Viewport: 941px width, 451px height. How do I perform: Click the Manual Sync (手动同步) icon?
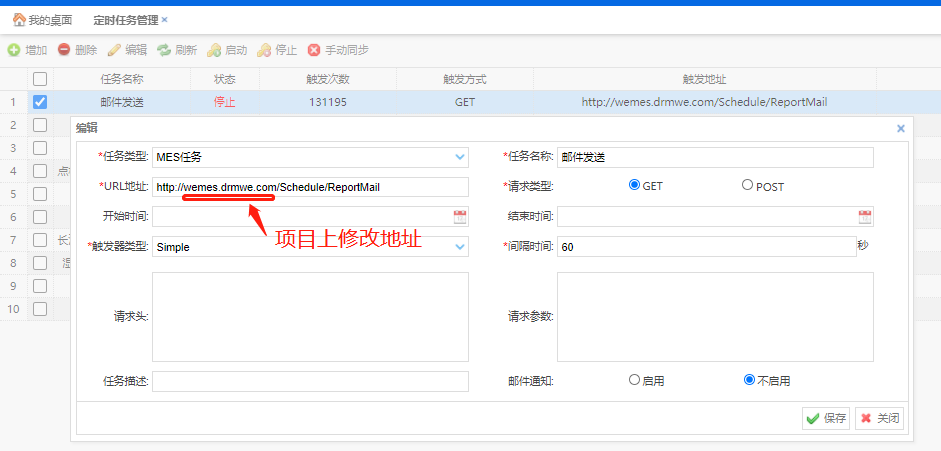(314, 50)
